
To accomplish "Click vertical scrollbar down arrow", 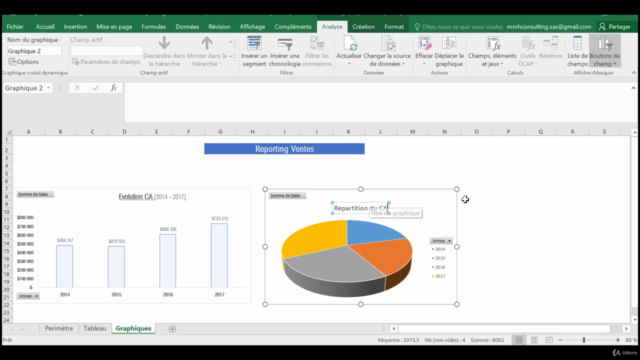I will (634, 320).
